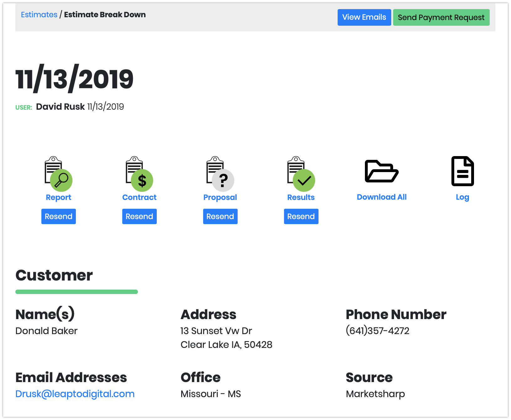Open the Report clipboard magnifier icon
The height and width of the screenshot is (420, 511).
pos(59,174)
